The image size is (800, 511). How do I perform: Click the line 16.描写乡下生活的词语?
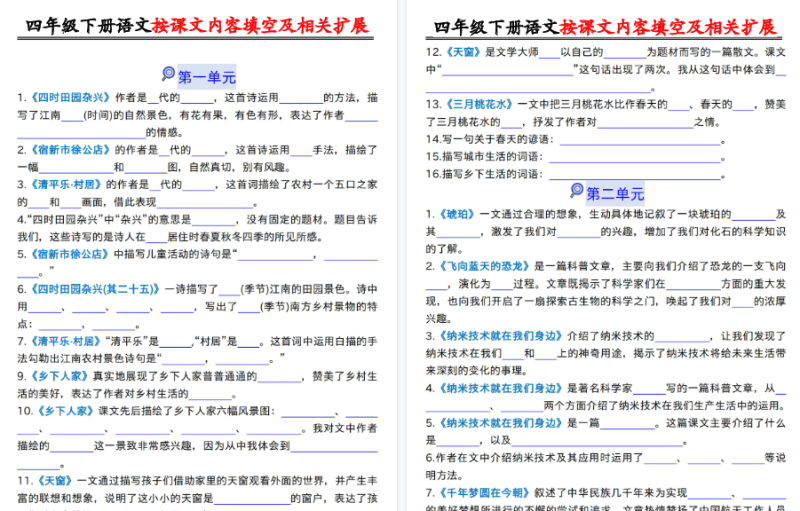(x=576, y=174)
